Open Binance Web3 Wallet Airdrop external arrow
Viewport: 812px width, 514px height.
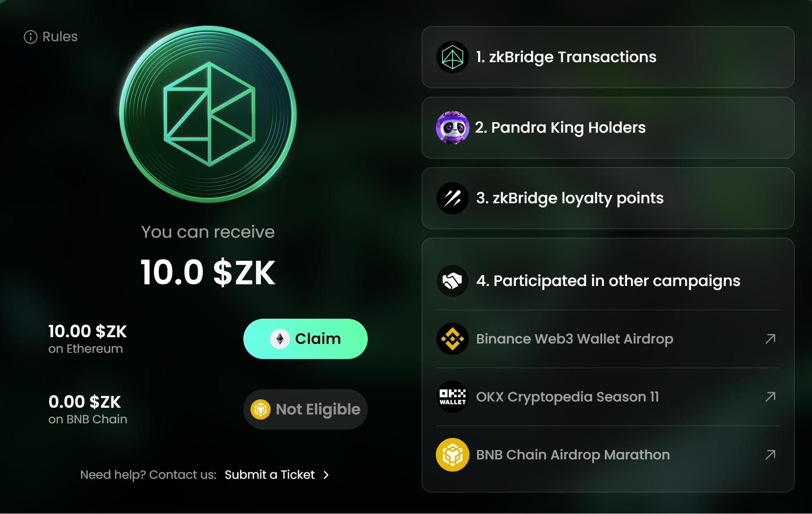[x=770, y=339]
